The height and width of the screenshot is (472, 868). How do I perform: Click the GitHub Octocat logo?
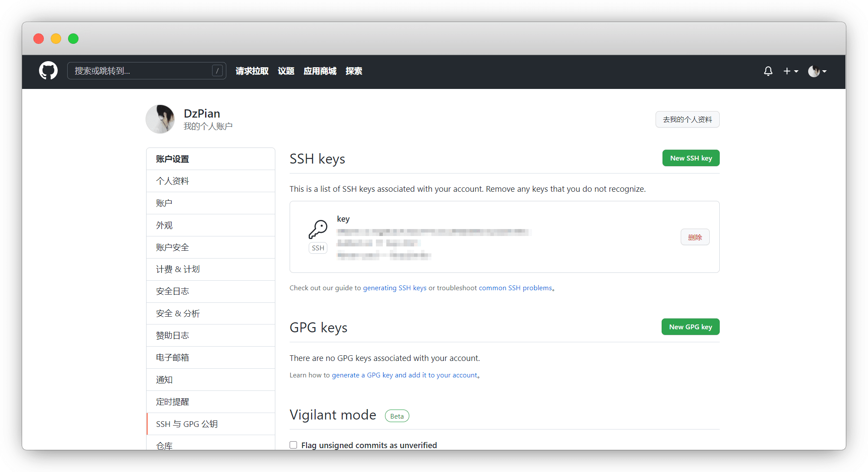(48, 71)
